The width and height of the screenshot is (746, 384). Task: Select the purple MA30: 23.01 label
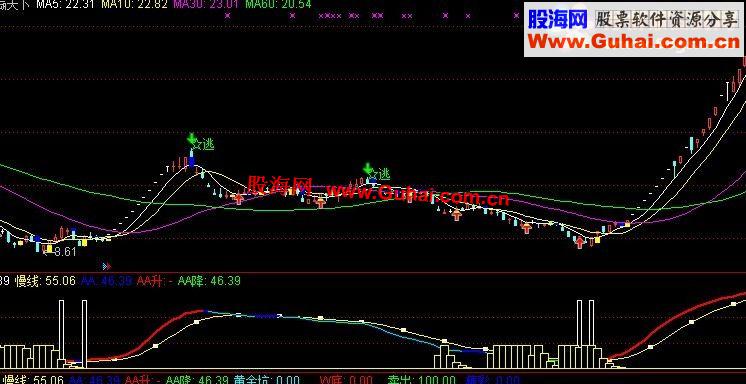[x=206, y=5]
